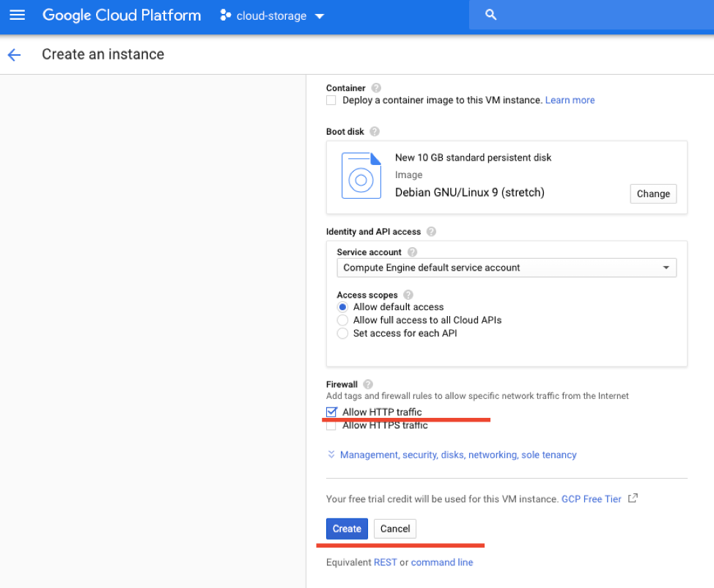Click the Create button

pos(347,529)
